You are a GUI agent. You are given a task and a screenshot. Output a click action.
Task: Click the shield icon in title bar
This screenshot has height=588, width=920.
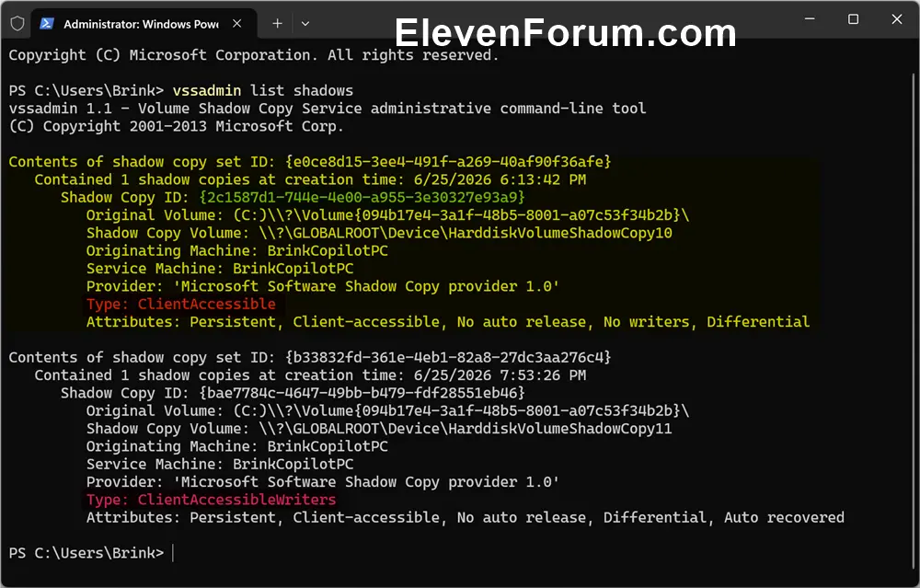[x=17, y=24]
